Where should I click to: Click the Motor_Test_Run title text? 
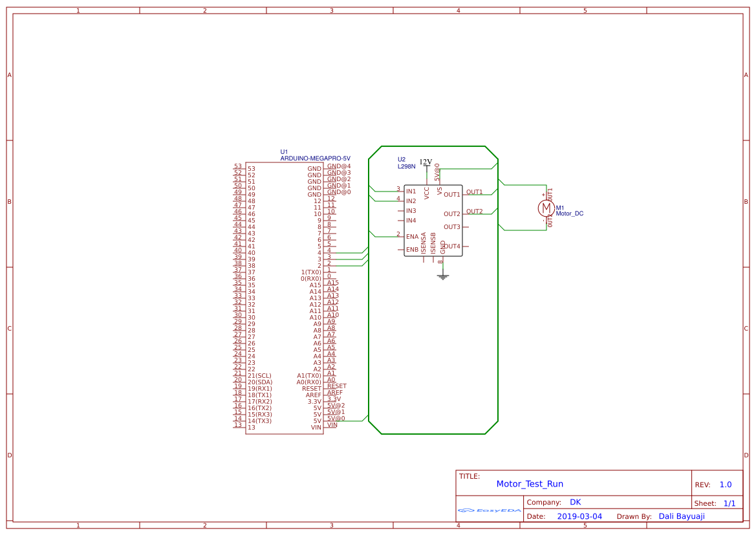(530, 484)
